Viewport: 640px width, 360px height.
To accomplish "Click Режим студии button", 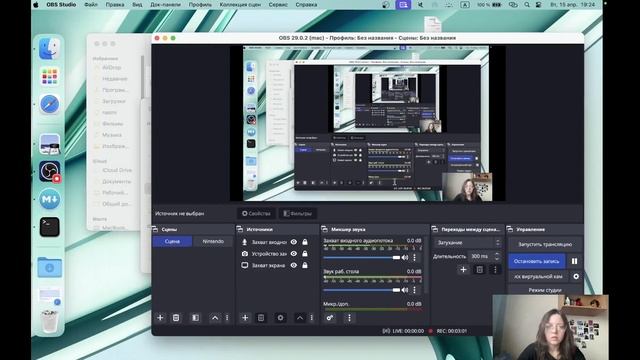I will [x=545, y=290].
